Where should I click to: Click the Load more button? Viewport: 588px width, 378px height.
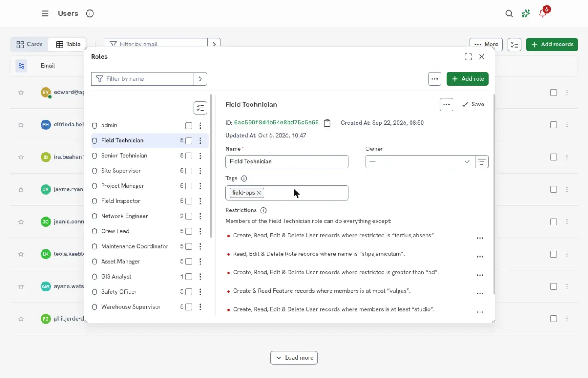pyautogui.click(x=294, y=357)
